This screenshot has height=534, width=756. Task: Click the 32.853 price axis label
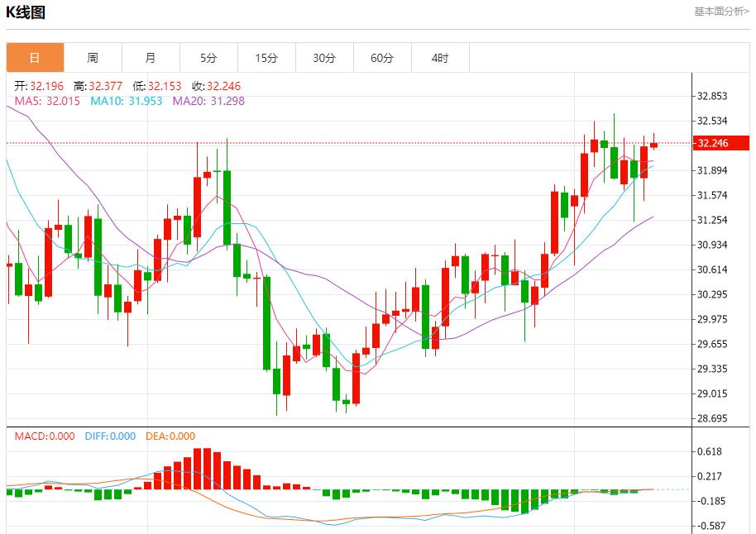coord(712,96)
